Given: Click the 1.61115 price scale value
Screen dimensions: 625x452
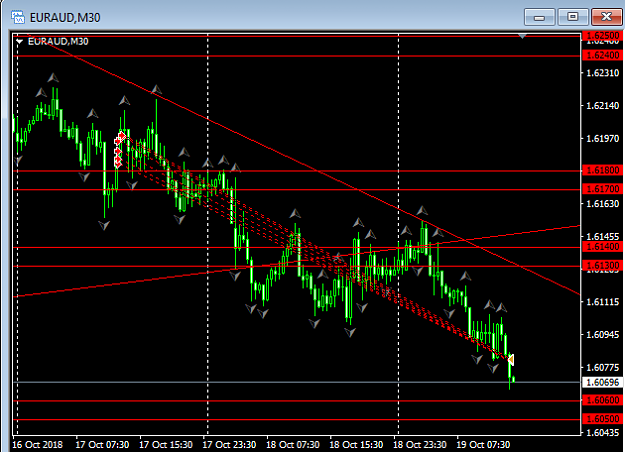Looking at the screenshot, I should [603, 302].
